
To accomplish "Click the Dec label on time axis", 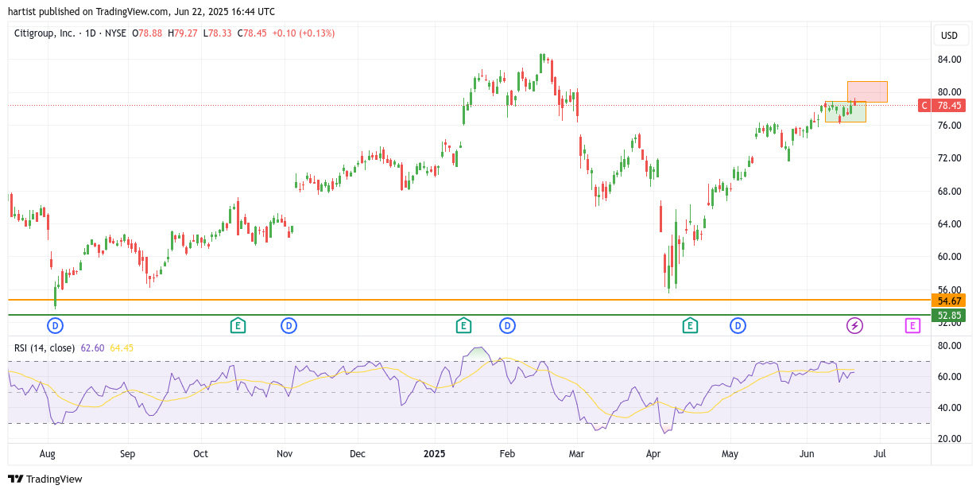I will pyautogui.click(x=358, y=454).
